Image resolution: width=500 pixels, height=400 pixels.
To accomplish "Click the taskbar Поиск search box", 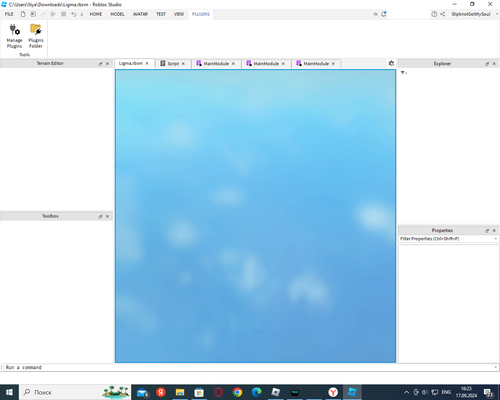I will (75, 392).
